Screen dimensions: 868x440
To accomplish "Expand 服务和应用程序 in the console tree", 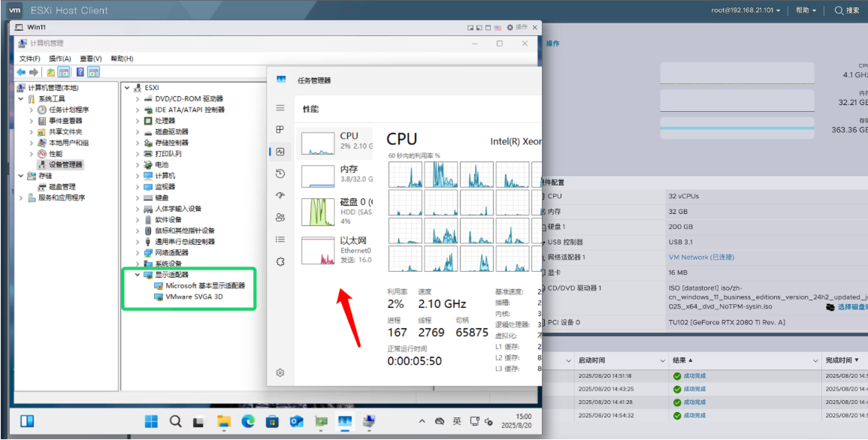I will (x=21, y=197).
